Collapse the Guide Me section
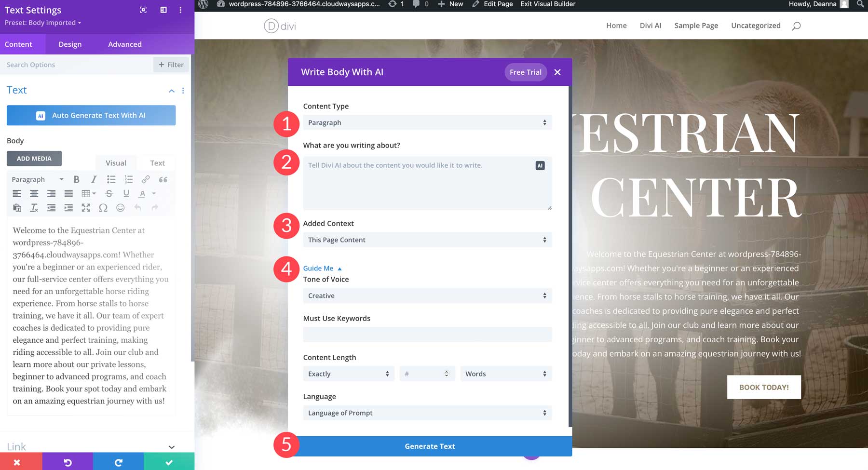 pyautogui.click(x=322, y=268)
